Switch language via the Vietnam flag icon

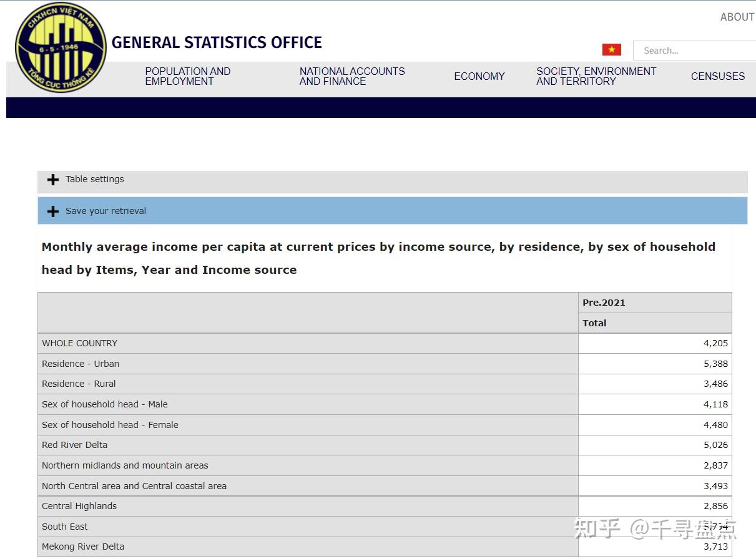coord(611,49)
